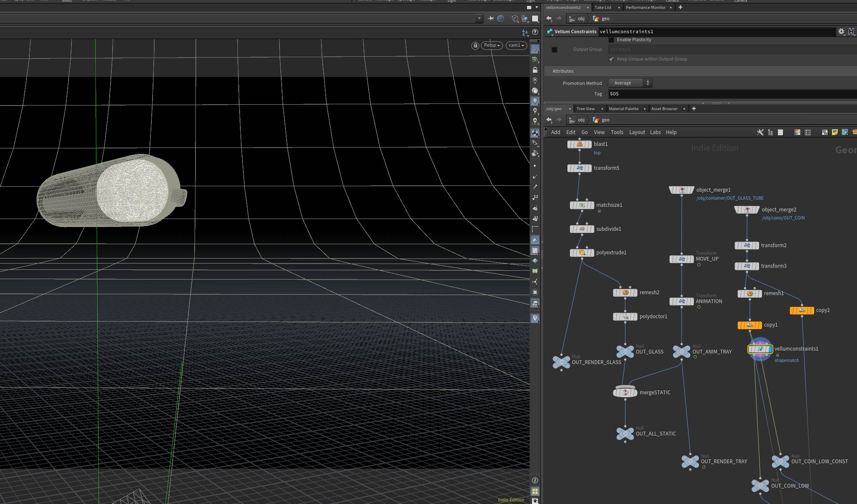Click the vellumconstraints1 node icon
Screen dimensions: 857x504
click(760, 349)
